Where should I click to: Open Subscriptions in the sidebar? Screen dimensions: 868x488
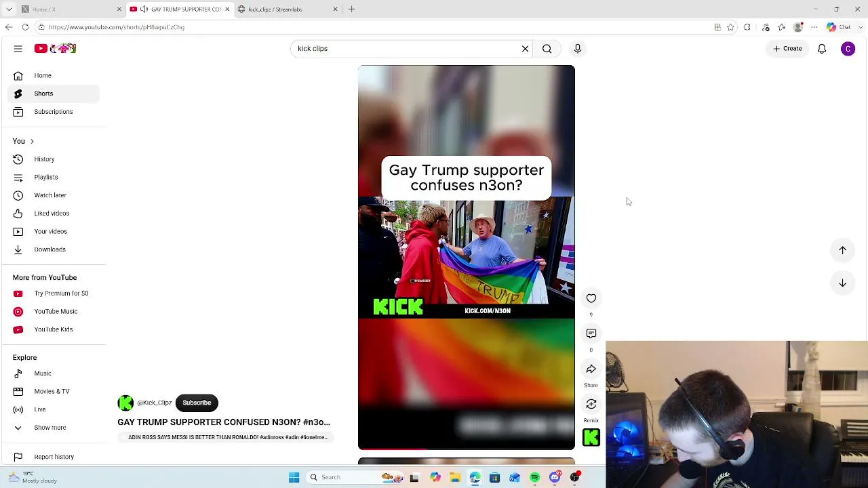click(x=54, y=112)
